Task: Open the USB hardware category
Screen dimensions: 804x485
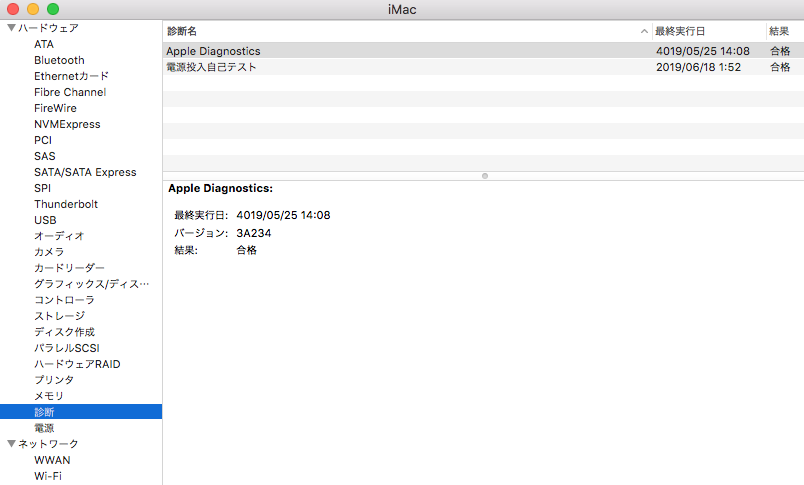Action: (x=45, y=220)
